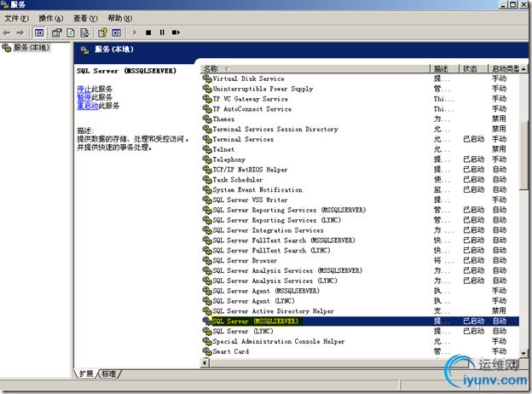Click the Start Service play button
532x394 pixels.
point(135,33)
